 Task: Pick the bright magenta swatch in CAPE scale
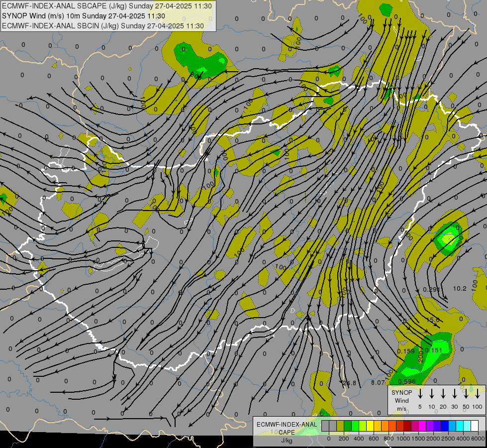(x=422, y=426)
